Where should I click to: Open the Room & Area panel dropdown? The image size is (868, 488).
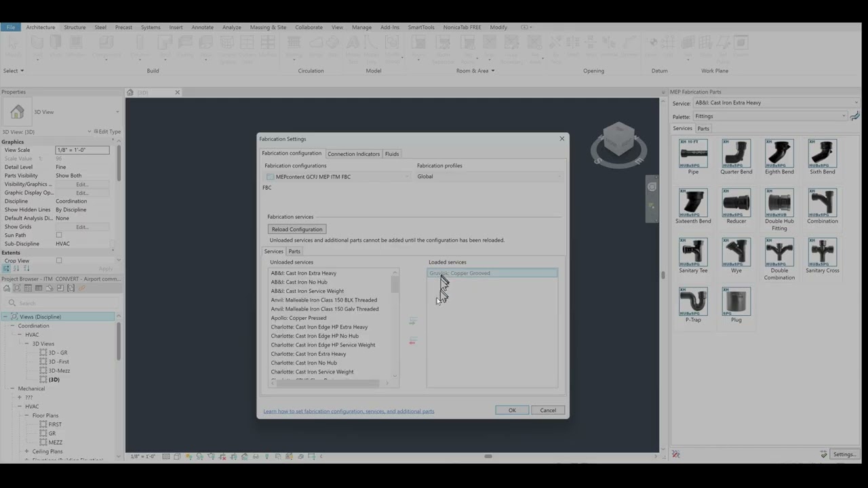coord(475,70)
